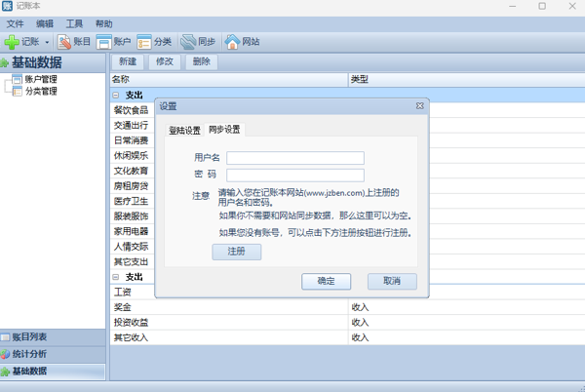
Task: Click the 用户名 input field
Action: coord(294,158)
